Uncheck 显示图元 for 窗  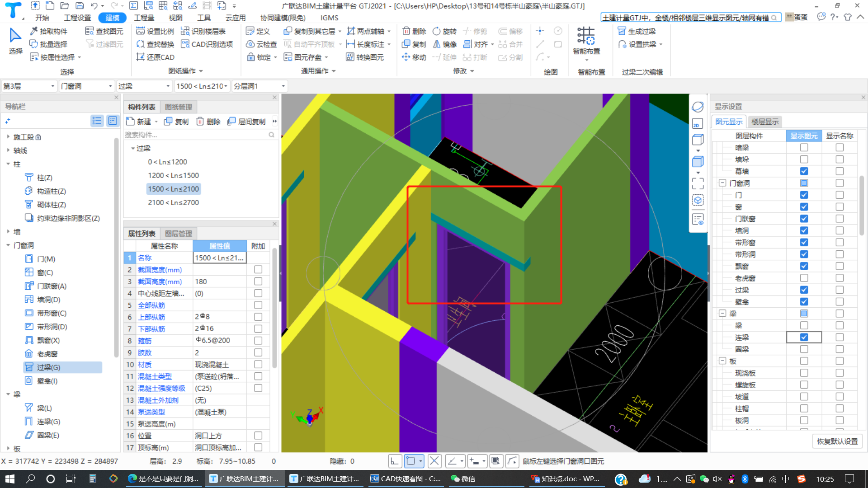[804, 206]
